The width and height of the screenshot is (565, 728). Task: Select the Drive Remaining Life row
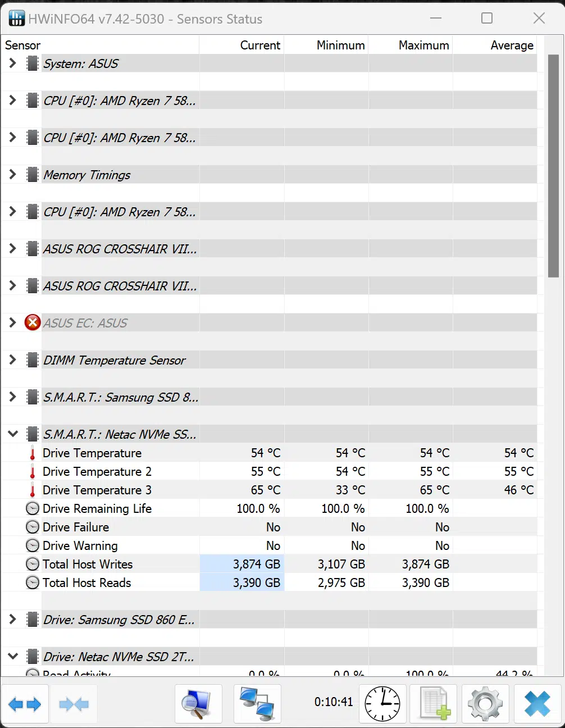tap(97, 508)
